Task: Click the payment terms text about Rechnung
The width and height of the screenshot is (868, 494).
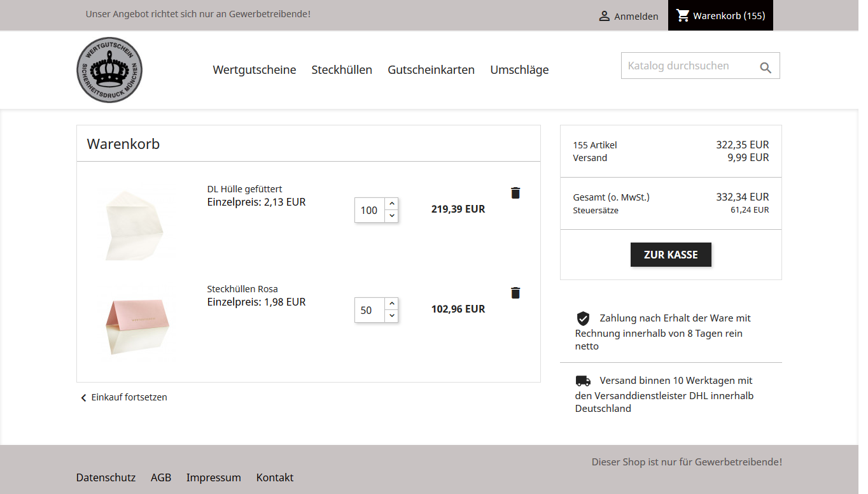Action: click(x=663, y=332)
